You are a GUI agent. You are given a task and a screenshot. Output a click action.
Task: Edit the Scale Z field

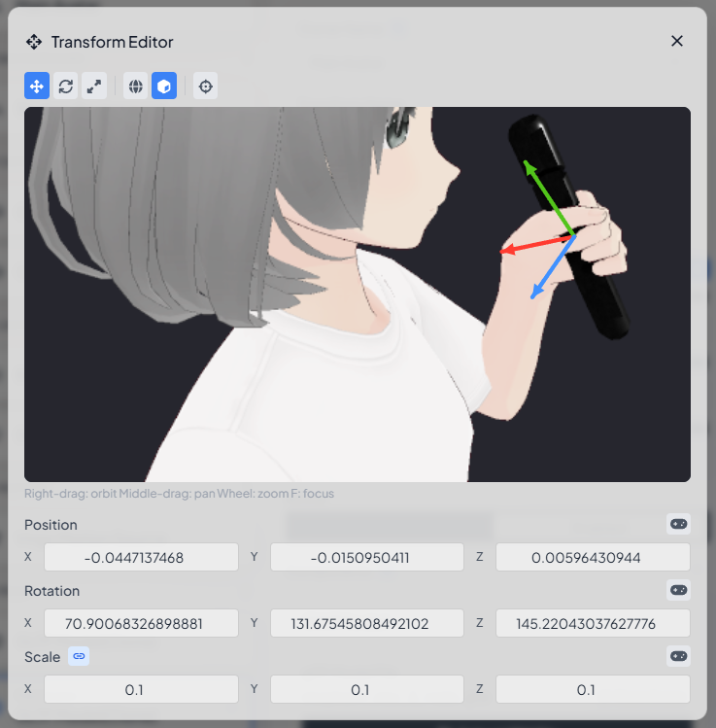593,689
